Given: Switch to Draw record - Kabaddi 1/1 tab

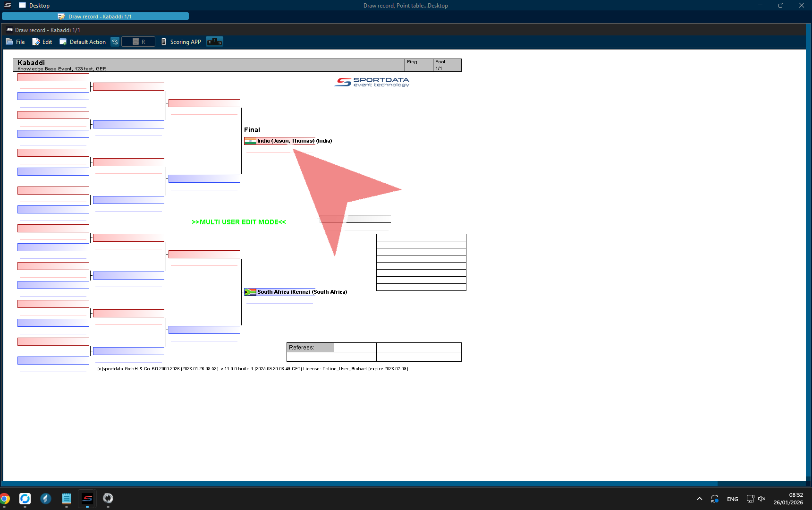Looking at the screenshot, I should click(x=95, y=17).
